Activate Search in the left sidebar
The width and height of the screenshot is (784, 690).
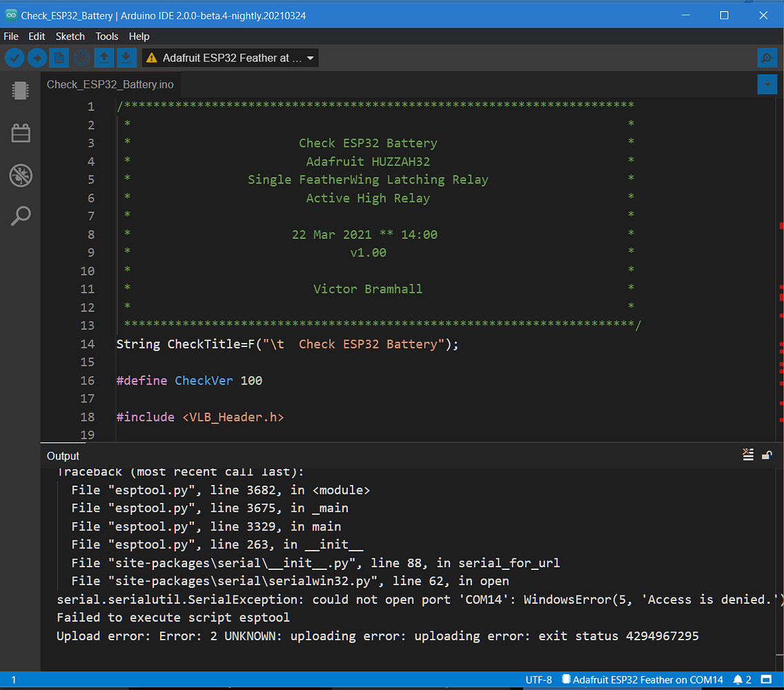[20, 216]
